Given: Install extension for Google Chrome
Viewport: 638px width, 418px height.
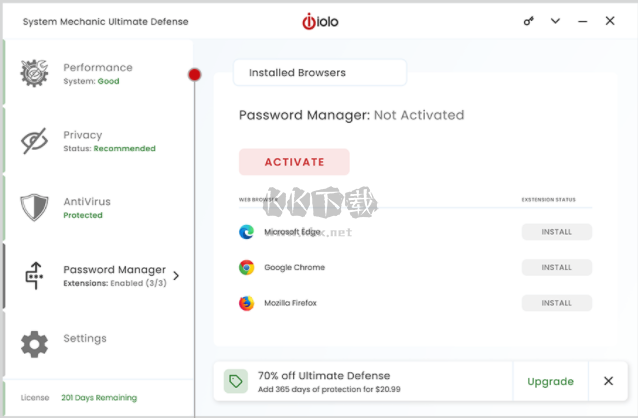Looking at the screenshot, I should [x=557, y=267].
